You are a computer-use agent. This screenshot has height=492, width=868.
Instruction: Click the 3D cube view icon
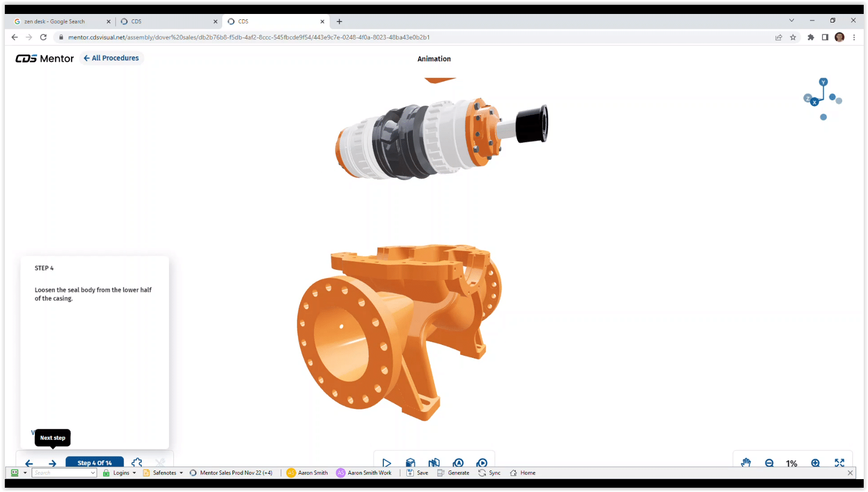[x=411, y=462]
